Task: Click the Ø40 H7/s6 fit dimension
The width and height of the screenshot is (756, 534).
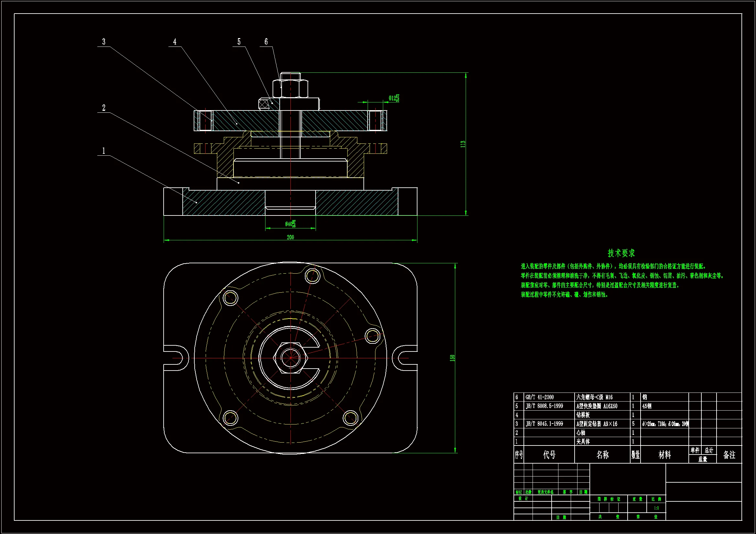Action: tap(290, 224)
